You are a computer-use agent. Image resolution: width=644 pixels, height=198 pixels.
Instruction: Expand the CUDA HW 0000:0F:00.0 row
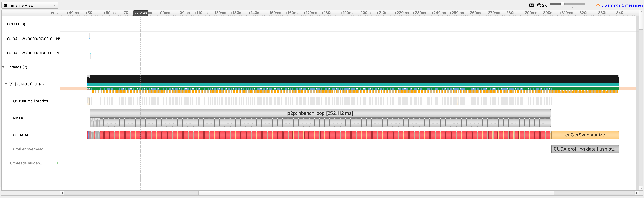3,53
